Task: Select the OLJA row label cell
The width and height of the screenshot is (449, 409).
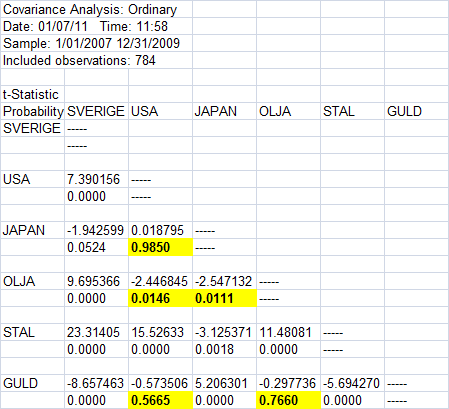Action: click(32, 281)
